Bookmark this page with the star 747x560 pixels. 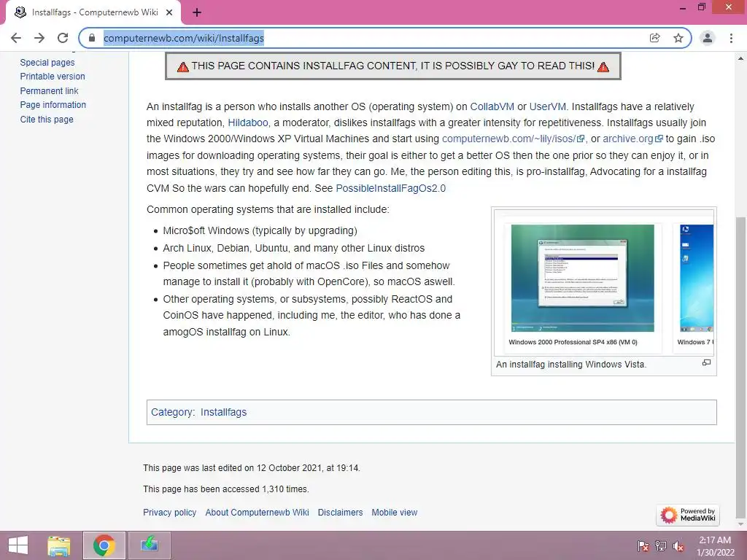tap(678, 38)
